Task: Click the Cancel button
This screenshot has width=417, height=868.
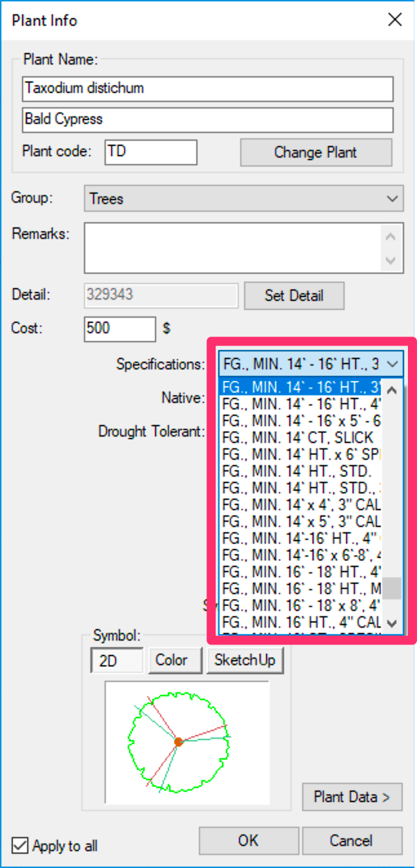Action: pyautogui.click(x=352, y=840)
